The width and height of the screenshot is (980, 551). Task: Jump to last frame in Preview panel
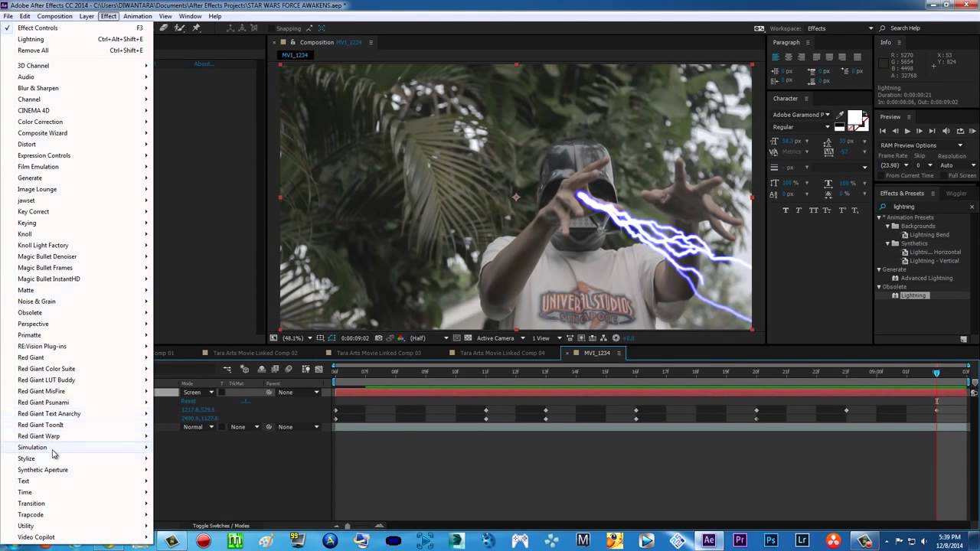tap(933, 131)
